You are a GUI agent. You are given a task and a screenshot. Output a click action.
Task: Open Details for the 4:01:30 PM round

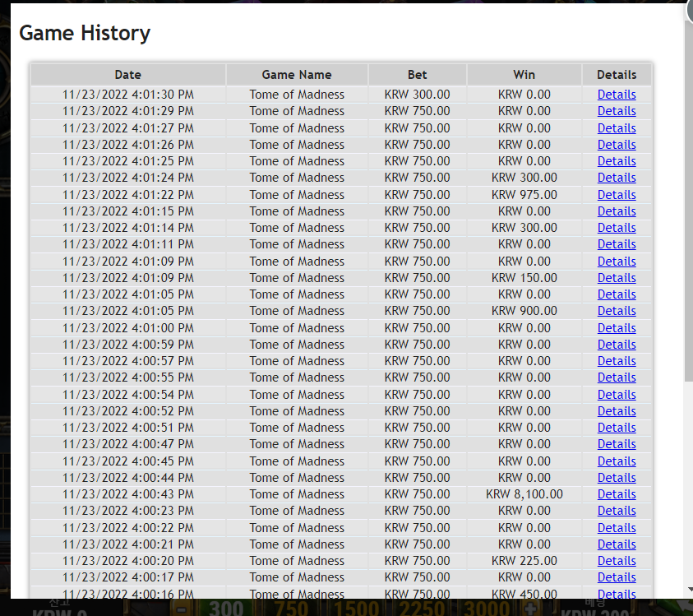[616, 95]
